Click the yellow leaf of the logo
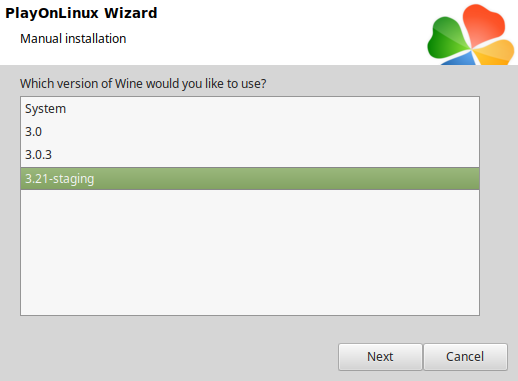 click(x=495, y=52)
